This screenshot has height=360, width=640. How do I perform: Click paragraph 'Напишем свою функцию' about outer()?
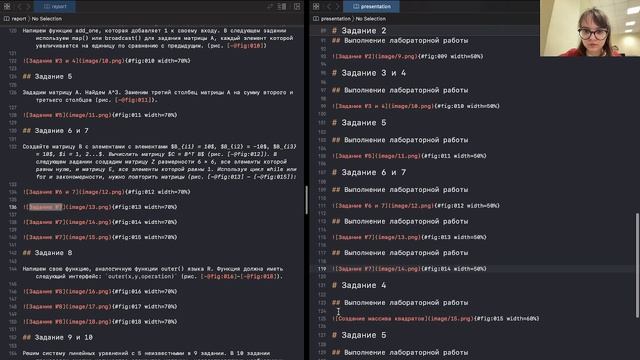[x=153, y=273]
